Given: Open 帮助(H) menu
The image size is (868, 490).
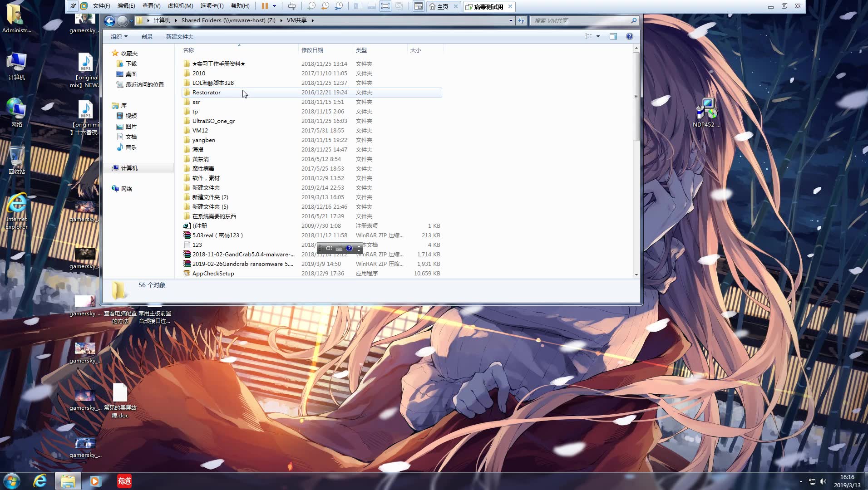Looking at the screenshot, I should 240,6.
